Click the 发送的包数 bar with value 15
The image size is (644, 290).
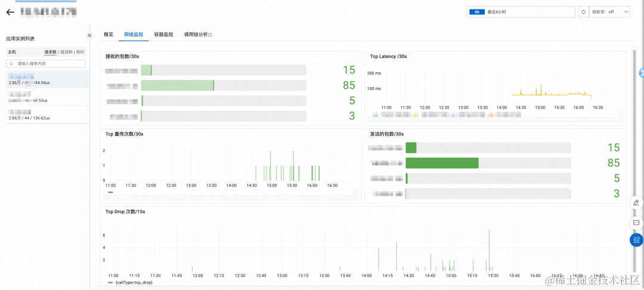click(488, 148)
